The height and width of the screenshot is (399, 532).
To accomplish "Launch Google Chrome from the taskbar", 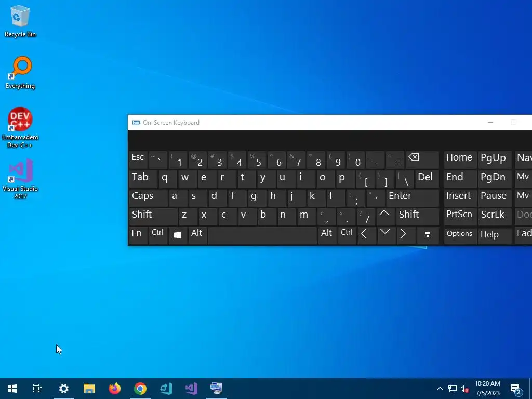I will [140, 389].
